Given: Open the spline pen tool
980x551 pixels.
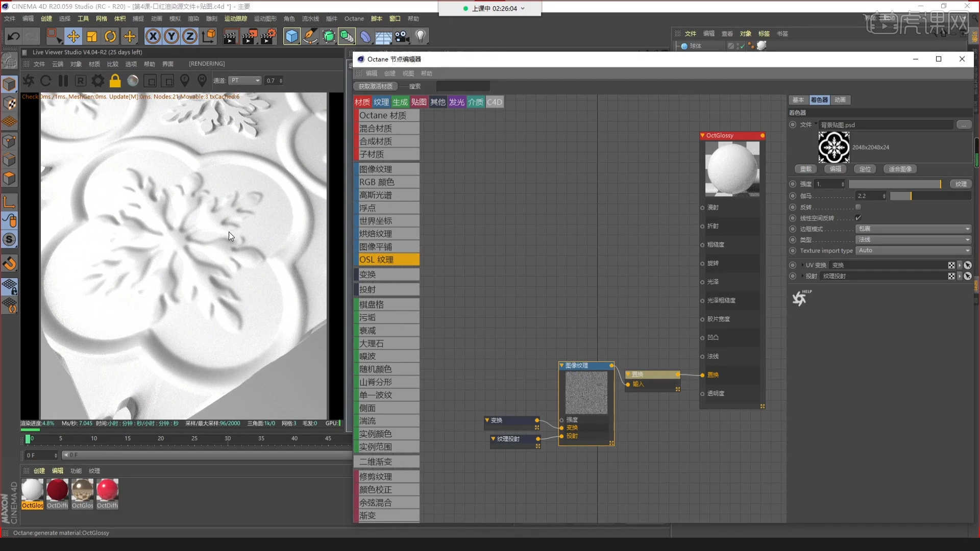Looking at the screenshot, I should click(x=310, y=36).
